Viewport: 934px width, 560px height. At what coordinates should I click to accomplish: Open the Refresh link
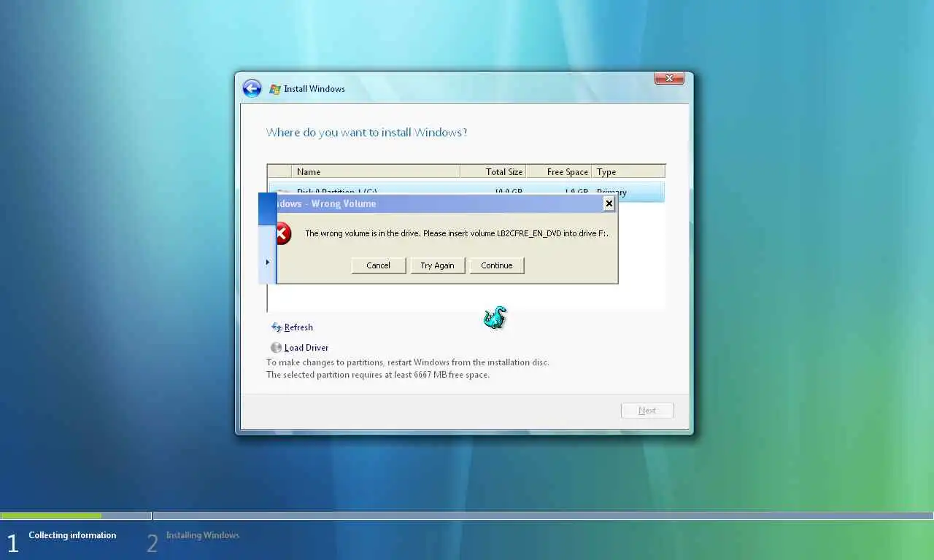(x=298, y=327)
